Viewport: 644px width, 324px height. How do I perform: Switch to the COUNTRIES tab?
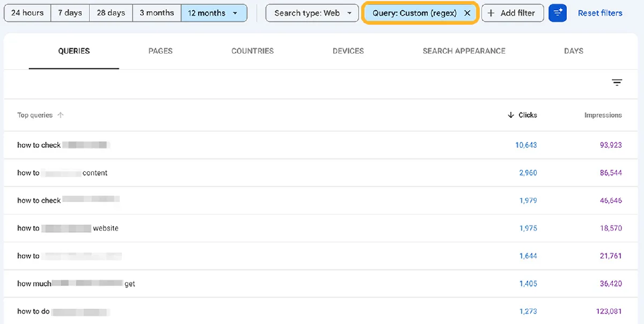point(252,51)
